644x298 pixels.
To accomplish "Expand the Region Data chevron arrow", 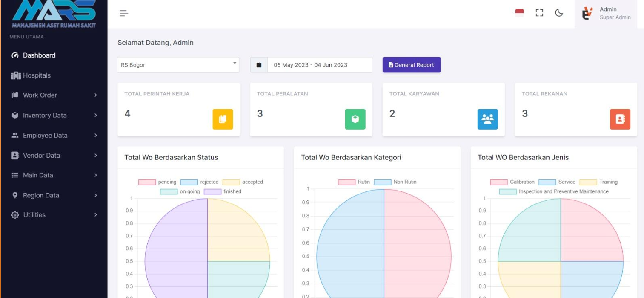I will [x=96, y=195].
